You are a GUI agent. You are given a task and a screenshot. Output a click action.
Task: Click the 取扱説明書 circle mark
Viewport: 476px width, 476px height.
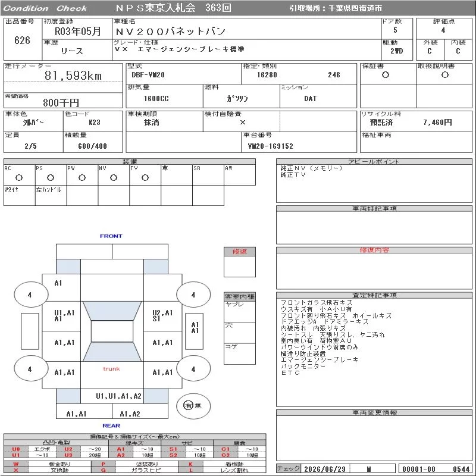[445, 75]
